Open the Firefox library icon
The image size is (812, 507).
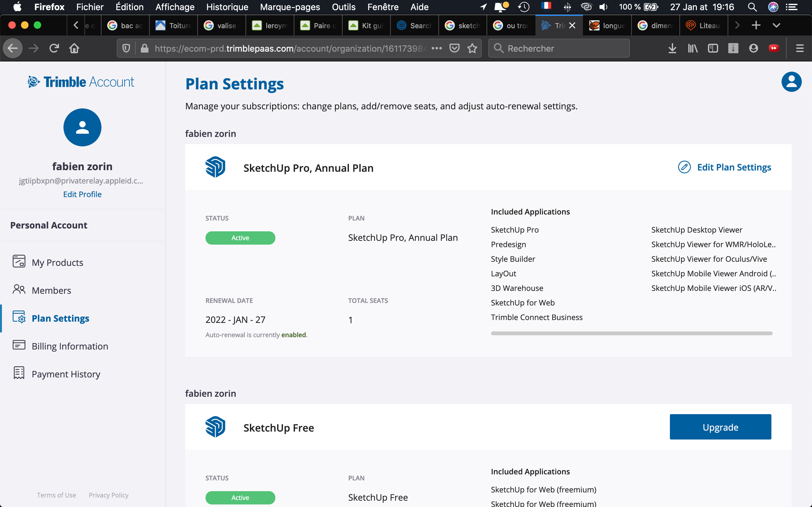click(x=692, y=48)
